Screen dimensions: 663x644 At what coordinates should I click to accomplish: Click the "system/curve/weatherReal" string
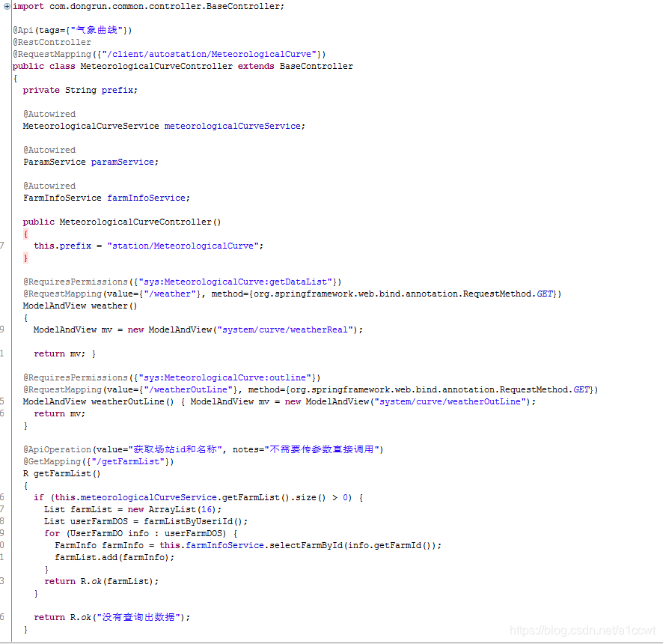tap(285, 329)
